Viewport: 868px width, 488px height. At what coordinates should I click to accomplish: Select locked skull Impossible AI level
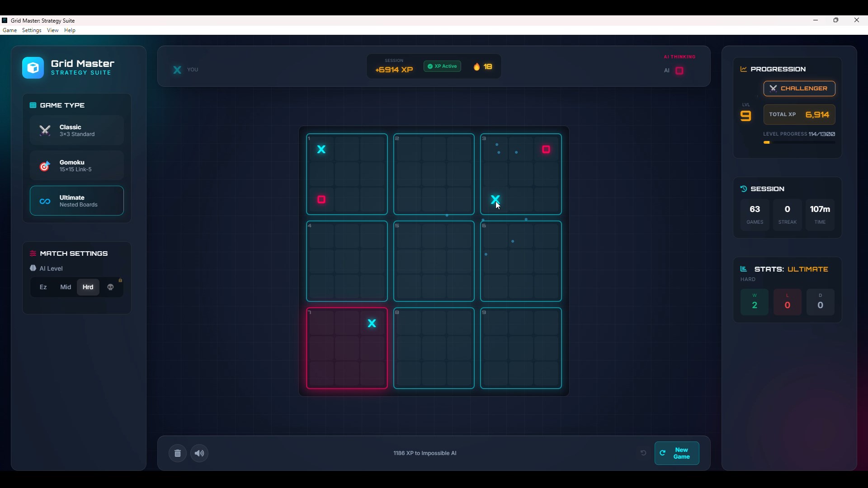click(x=110, y=287)
